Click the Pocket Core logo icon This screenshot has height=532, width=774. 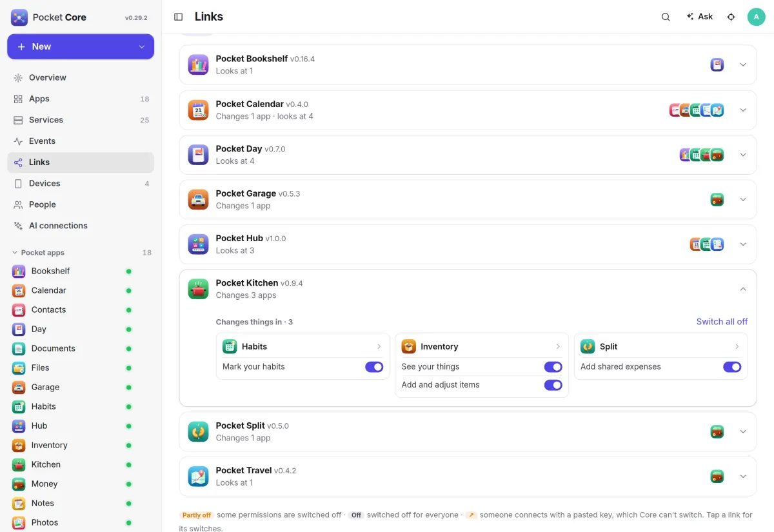(x=19, y=17)
